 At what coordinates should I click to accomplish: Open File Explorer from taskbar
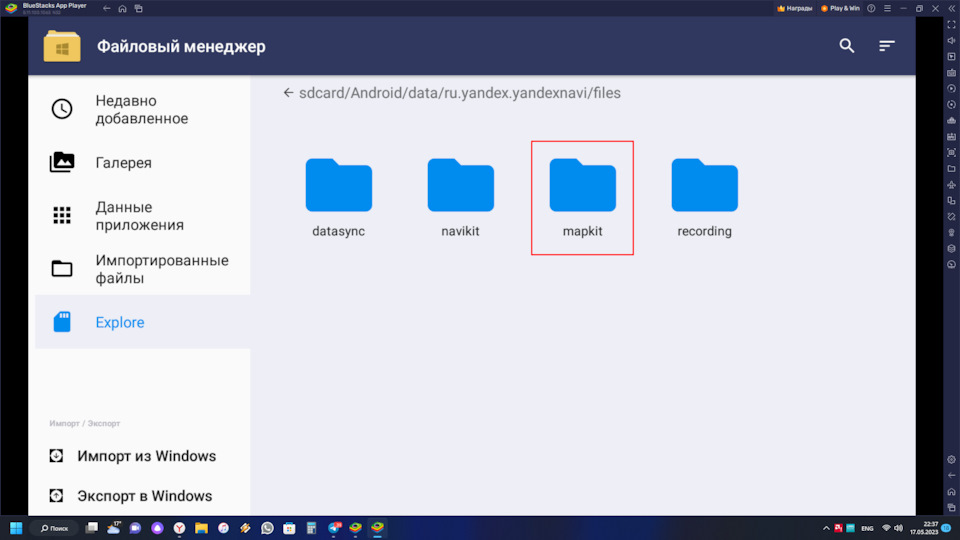point(201,528)
